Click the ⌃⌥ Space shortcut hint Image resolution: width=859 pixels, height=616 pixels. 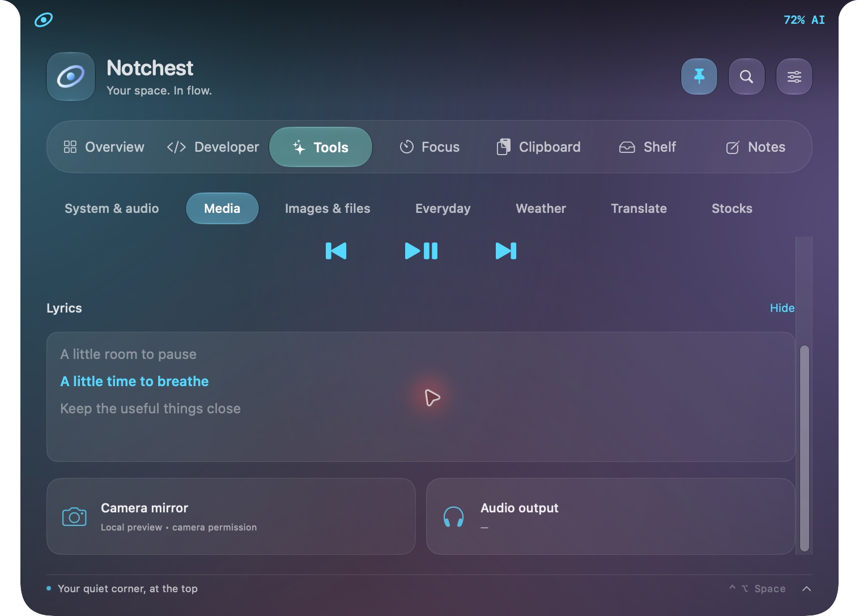point(757,589)
